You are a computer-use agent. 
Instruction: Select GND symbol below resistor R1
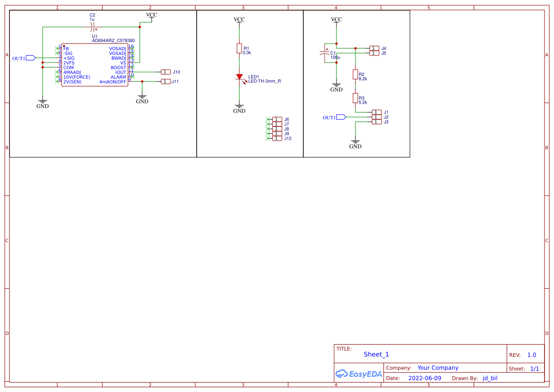click(239, 107)
